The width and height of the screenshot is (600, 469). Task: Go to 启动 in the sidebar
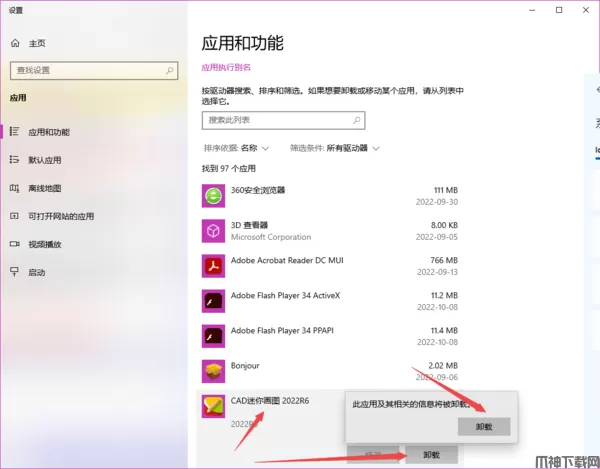tap(37, 272)
